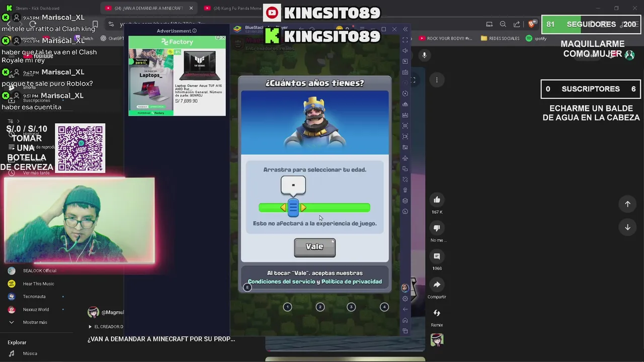Like the YouTube Short with thumbs up
644x362 pixels.
pyautogui.click(x=437, y=200)
